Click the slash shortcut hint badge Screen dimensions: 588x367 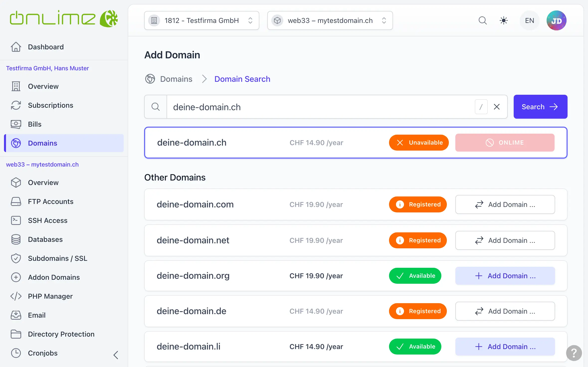481,107
